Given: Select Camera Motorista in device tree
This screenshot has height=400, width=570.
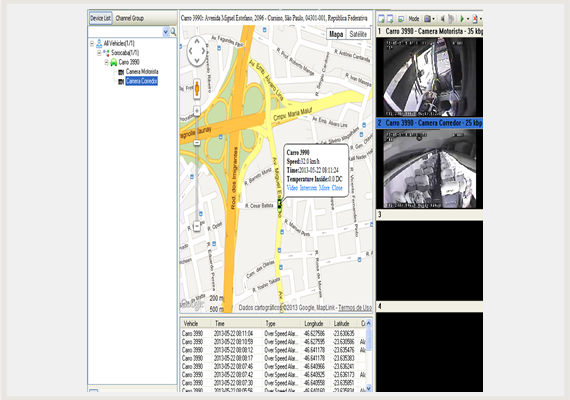Looking at the screenshot, I should pyautogui.click(x=142, y=72).
